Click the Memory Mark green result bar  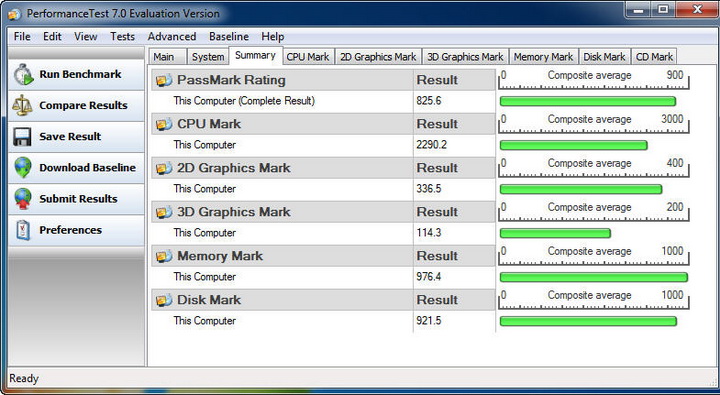point(594,277)
